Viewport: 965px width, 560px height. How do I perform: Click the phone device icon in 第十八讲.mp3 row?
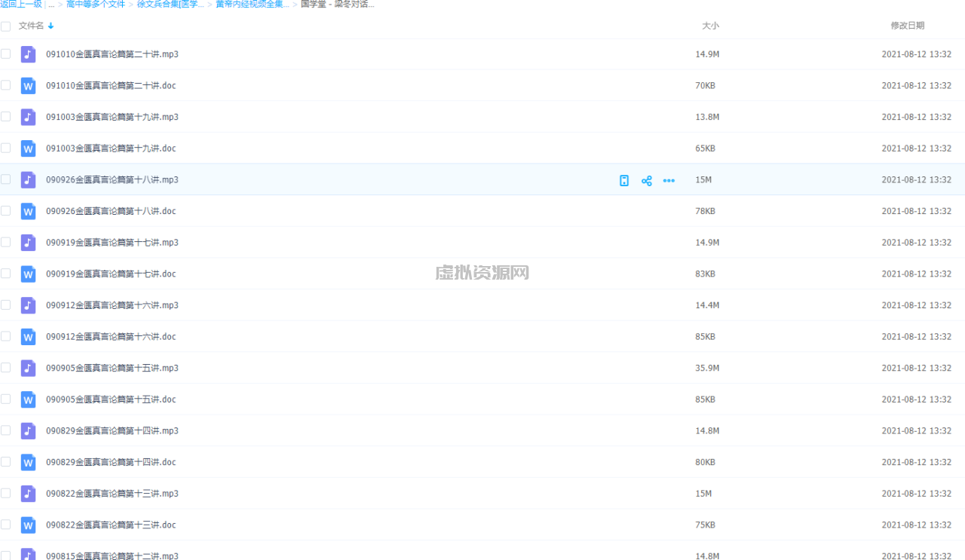tap(624, 180)
